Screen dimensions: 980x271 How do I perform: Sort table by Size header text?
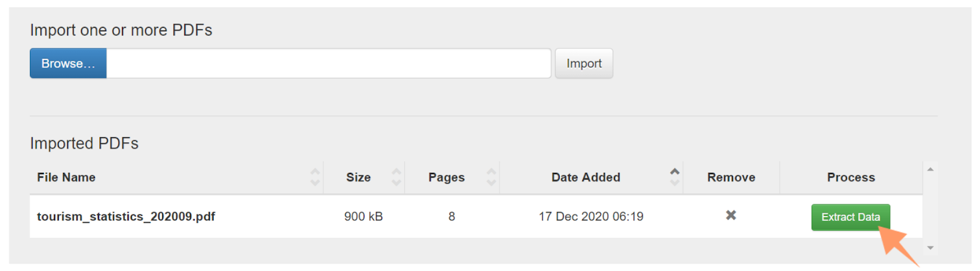pos(358,177)
